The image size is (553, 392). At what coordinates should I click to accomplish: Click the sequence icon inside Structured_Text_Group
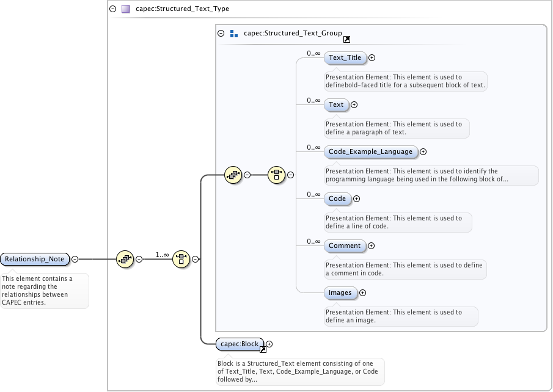tap(233, 175)
